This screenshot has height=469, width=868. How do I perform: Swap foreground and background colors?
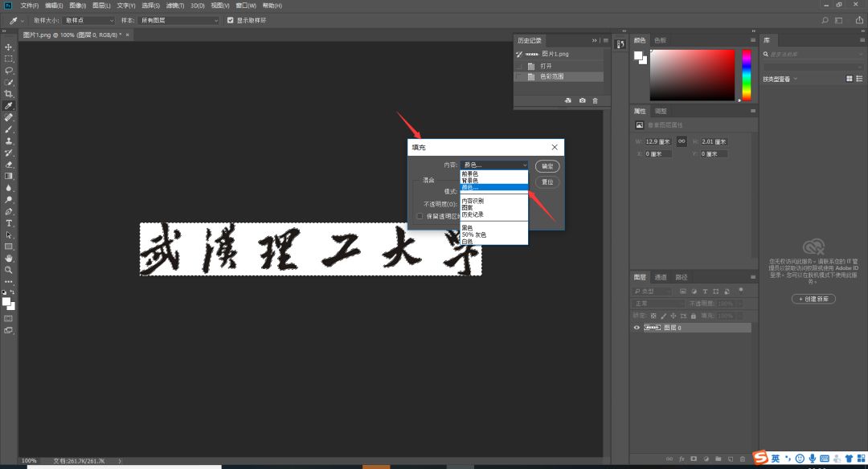pyautogui.click(x=12, y=292)
